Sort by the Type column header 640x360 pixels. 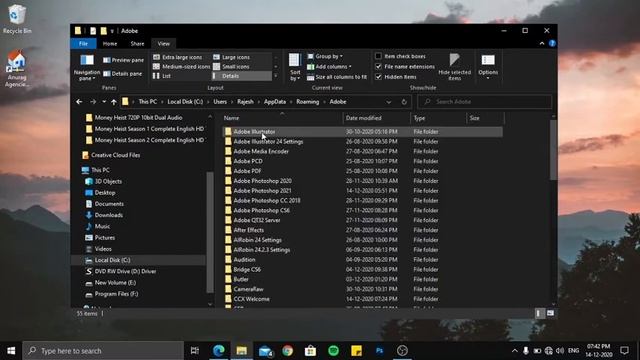(438, 118)
